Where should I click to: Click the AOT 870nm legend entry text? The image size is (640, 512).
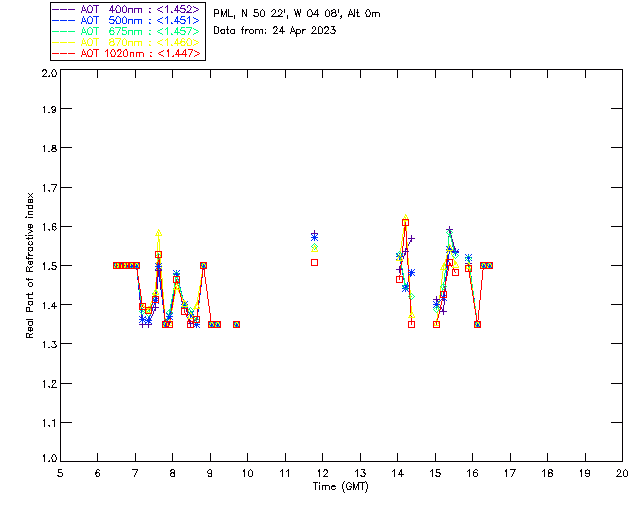(x=140, y=42)
